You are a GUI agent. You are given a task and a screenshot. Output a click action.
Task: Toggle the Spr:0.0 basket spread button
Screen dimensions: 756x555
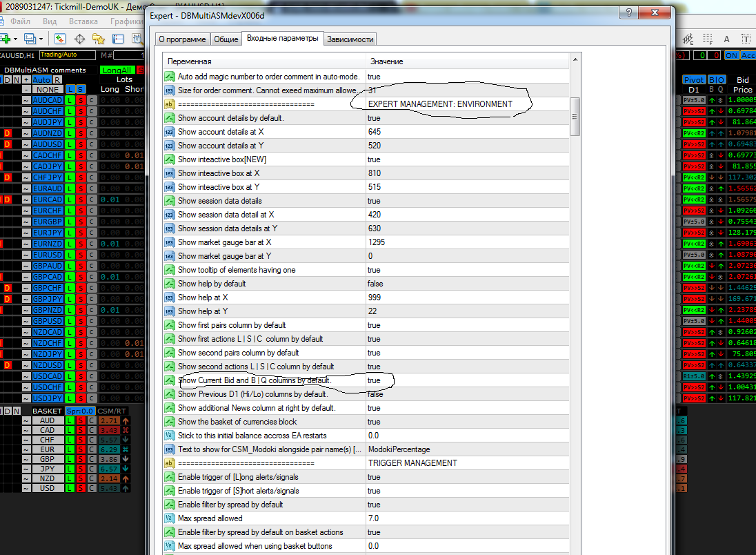point(80,411)
